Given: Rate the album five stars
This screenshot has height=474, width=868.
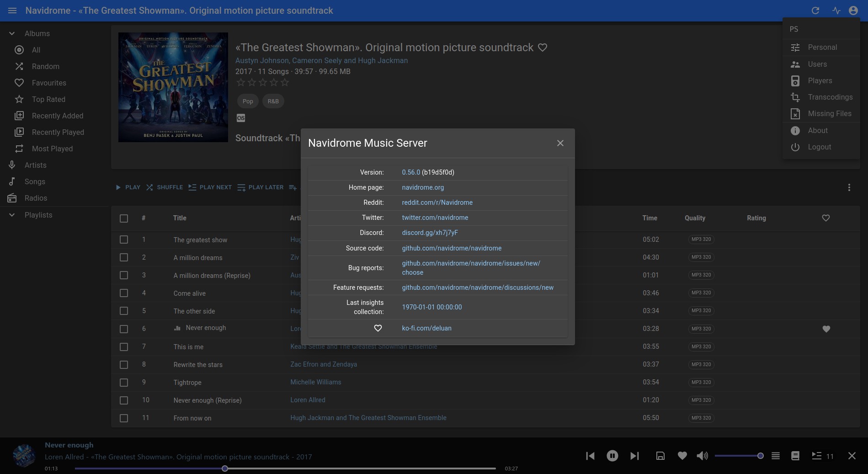Looking at the screenshot, I should tap(285, 82).
